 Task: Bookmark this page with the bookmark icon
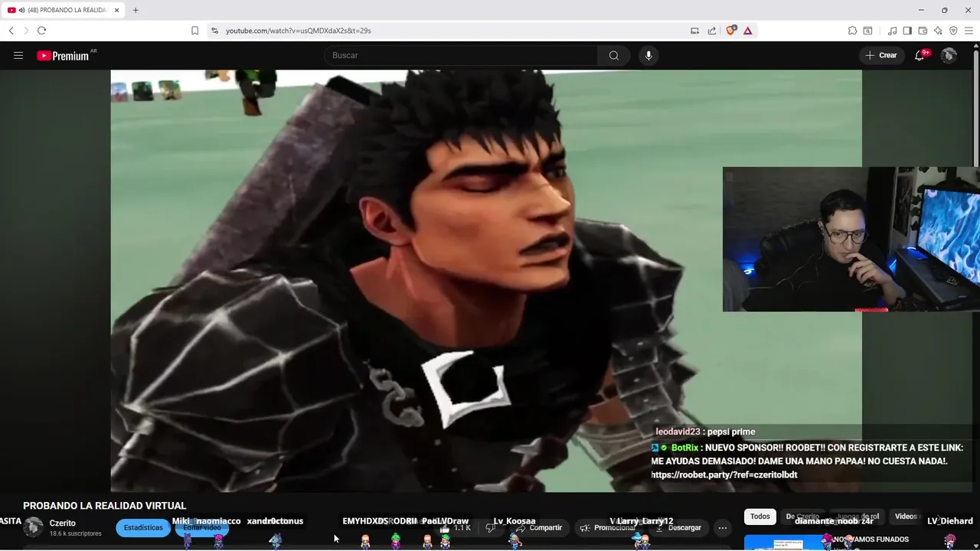click(x=194, y=31)
